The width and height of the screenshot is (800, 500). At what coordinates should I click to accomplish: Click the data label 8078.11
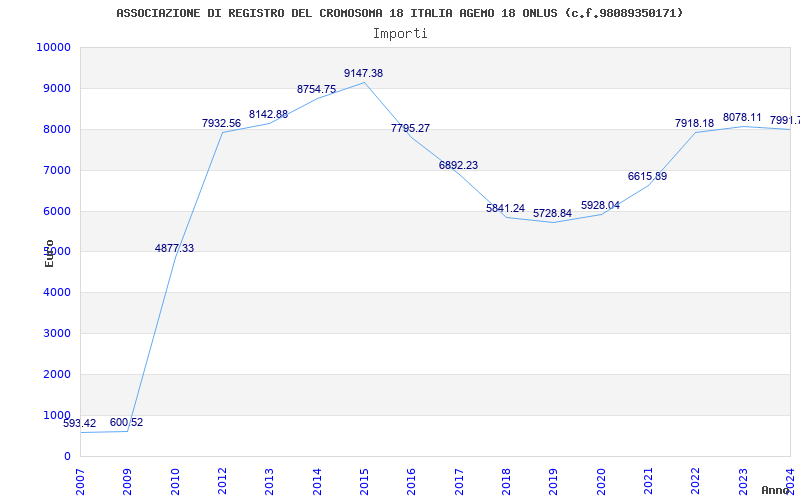(x=742, y=118)
